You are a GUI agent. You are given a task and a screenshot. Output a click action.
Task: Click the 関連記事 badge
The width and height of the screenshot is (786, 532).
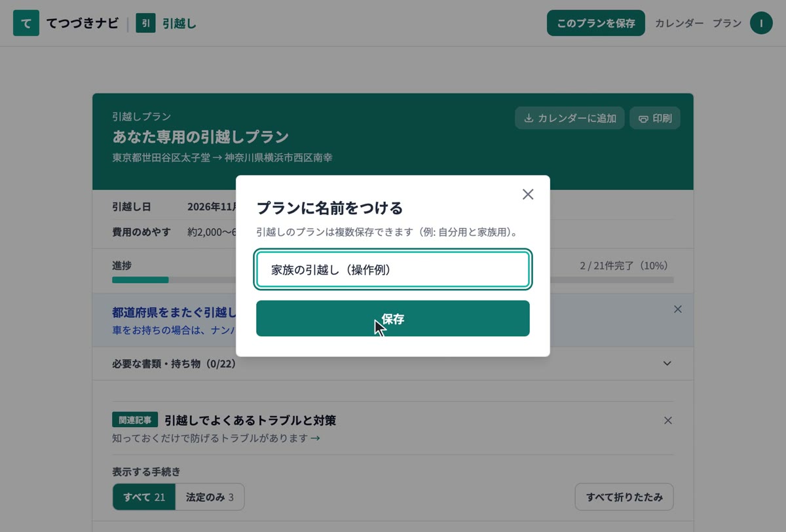(x=135, y=420)
